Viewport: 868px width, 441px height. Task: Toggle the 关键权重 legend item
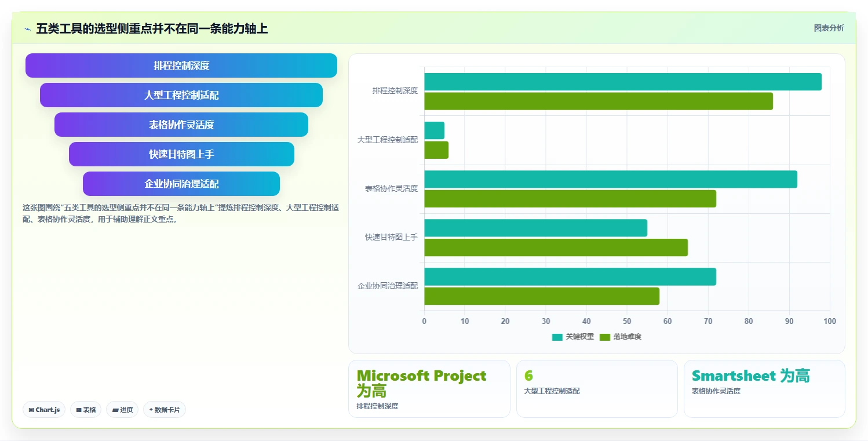[573, 337]
